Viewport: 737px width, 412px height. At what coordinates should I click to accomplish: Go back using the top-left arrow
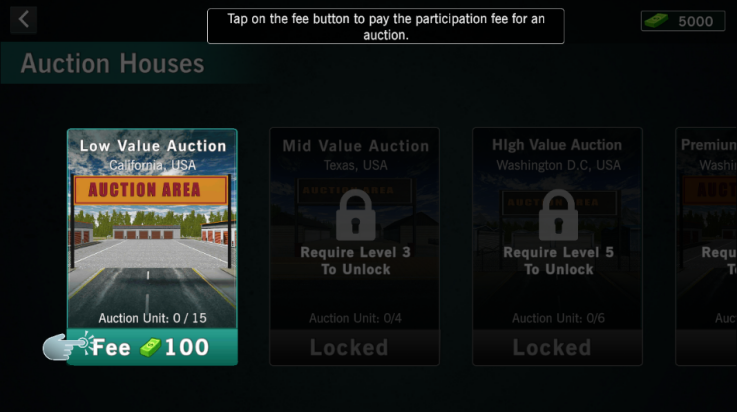click(x=24, y=20)
